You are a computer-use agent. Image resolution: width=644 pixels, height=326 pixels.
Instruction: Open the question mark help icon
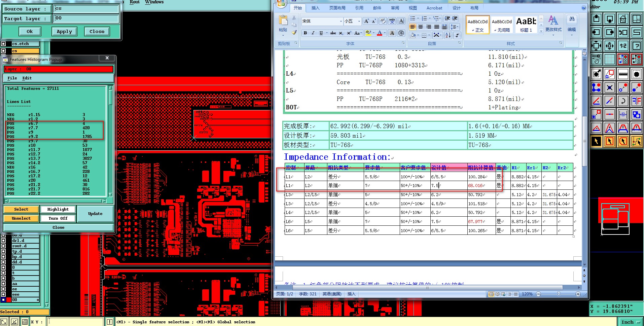point(636,46)
